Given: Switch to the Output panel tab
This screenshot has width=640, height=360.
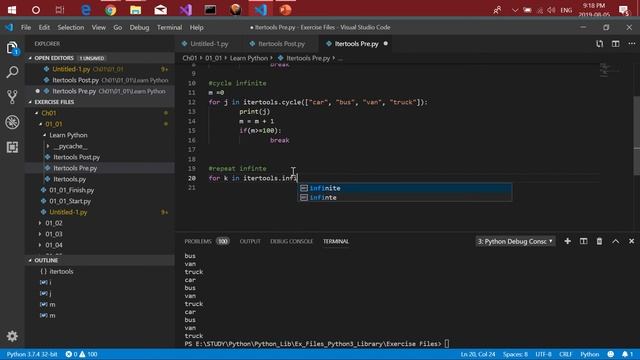Looking at the screenshot, I should [x=250, y=241].
